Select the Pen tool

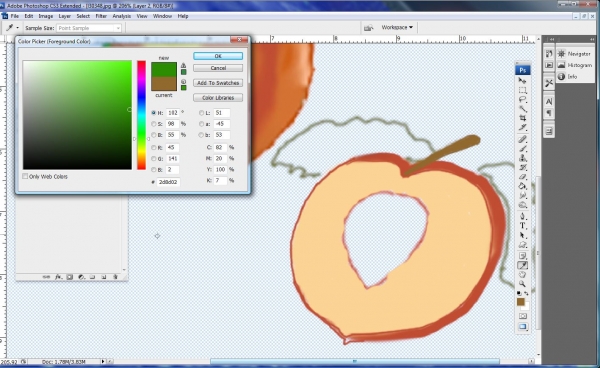pyautogui.click(x=522, y=217)
